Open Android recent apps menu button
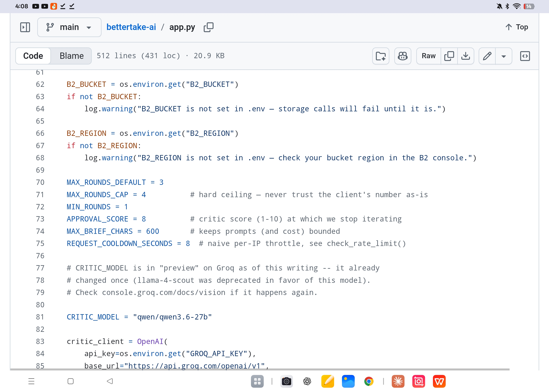 pos(31,381)
